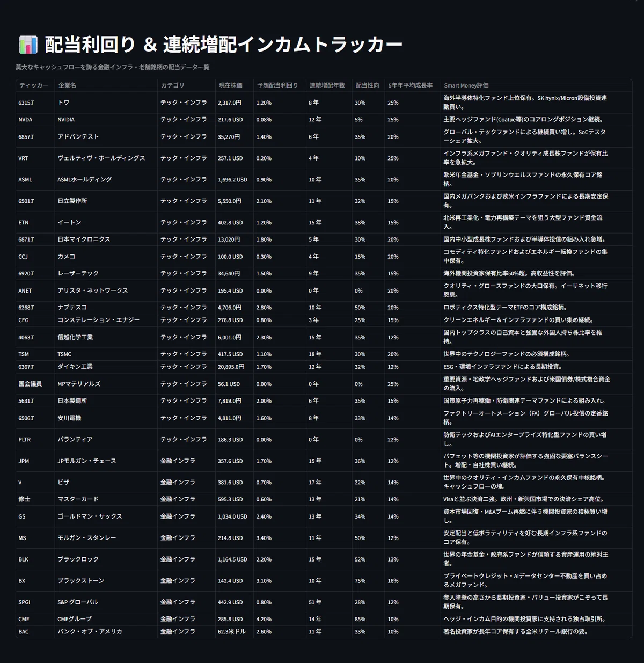Select growth rate cell 16%
The image size is (644, 663).
coord(412,581)
